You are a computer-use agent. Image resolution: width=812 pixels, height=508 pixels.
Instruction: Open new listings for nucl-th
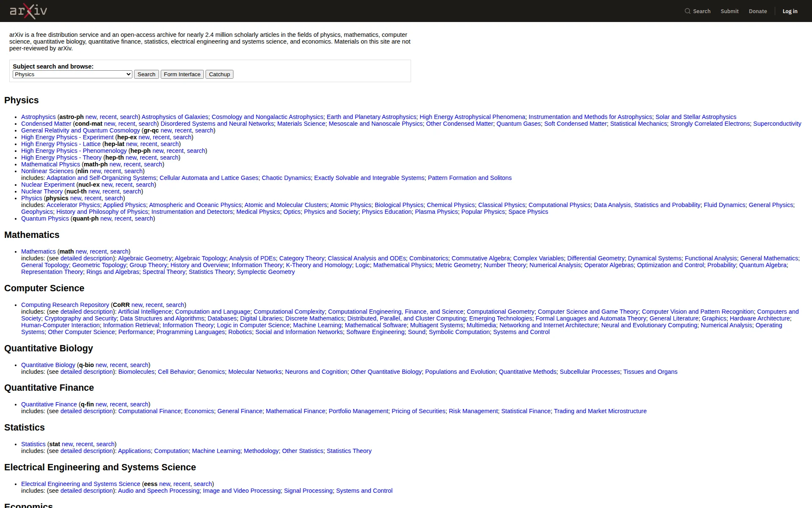click(94, 191)
